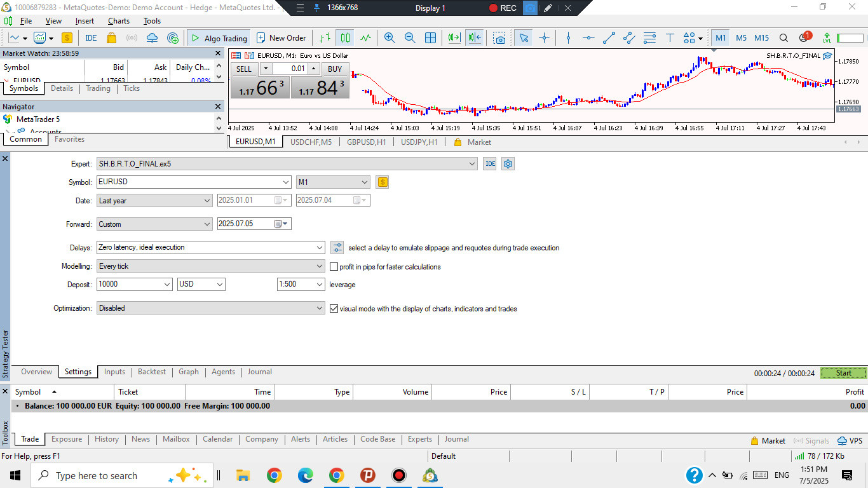Click the green LVL arrow icon
868x488 pixels.
tap(826, 38)
